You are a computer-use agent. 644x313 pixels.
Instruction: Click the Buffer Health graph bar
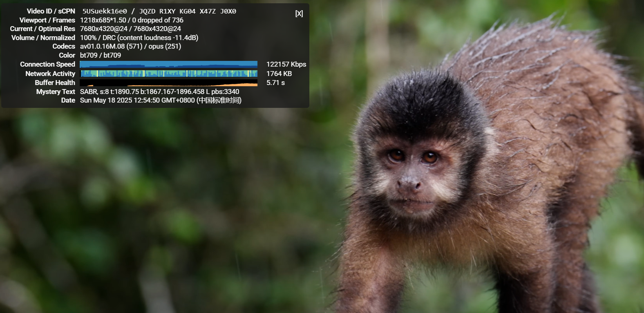coord(168,83)
